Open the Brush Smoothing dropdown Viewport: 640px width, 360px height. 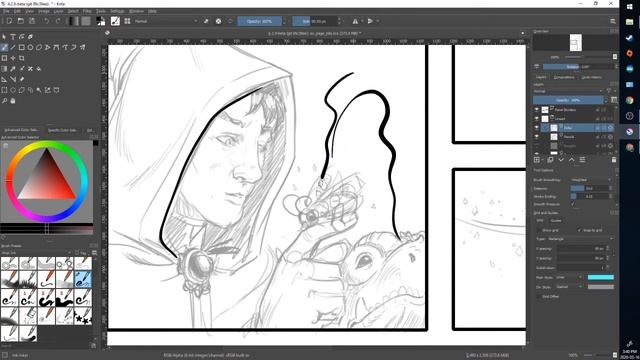coord(591,180)
